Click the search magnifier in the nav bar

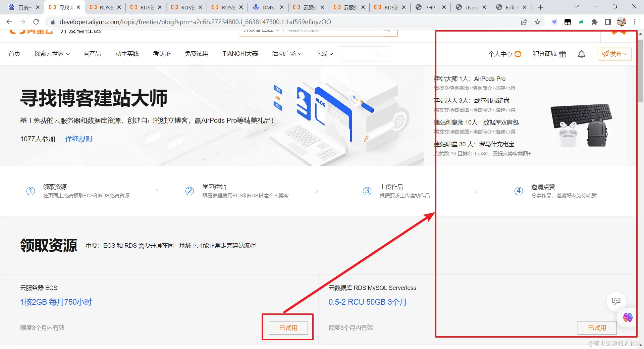pos(379,54)
